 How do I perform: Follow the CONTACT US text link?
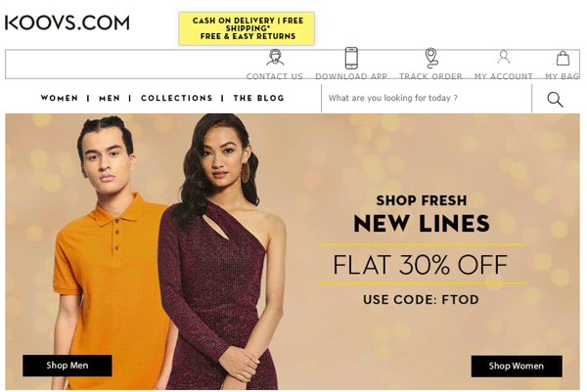[x=275, y=76]
